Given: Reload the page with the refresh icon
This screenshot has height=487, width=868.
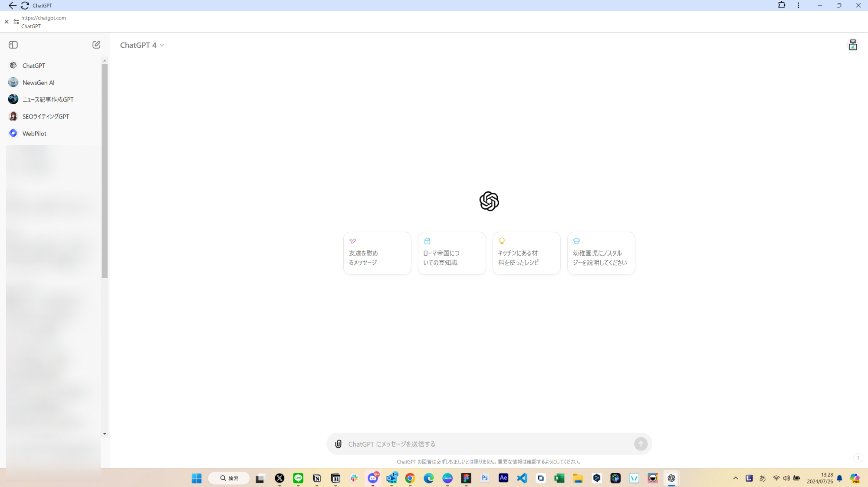Looking at the screenshot, I should pos(25,6).
